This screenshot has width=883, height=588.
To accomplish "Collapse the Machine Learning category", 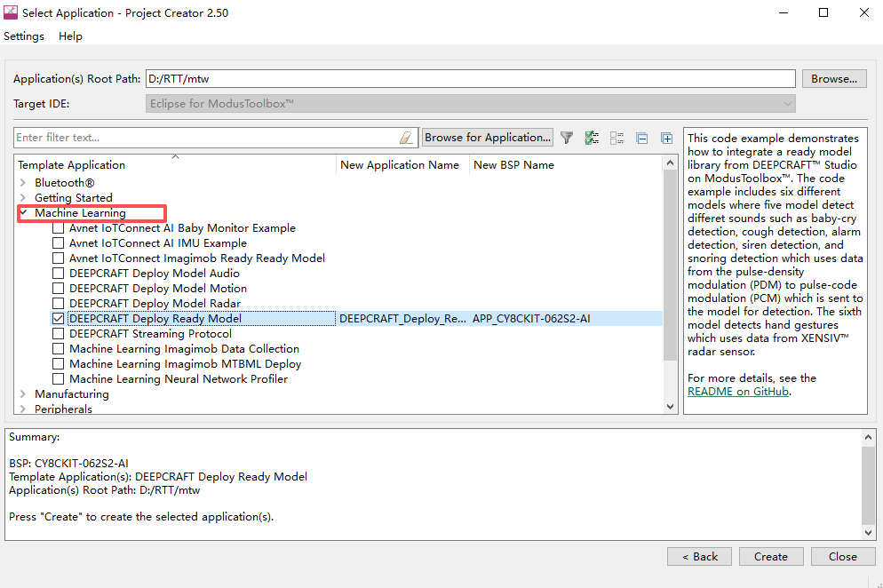I will 24,213.
